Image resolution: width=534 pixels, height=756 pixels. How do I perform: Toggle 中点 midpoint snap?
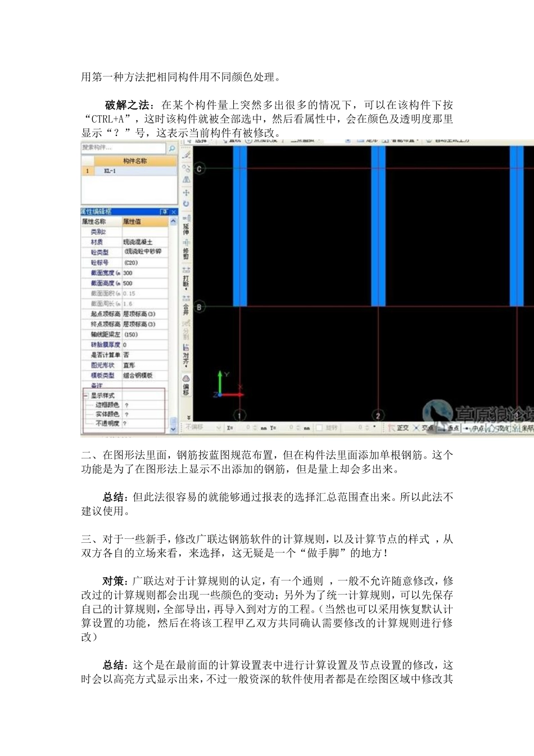pos(474,428)
